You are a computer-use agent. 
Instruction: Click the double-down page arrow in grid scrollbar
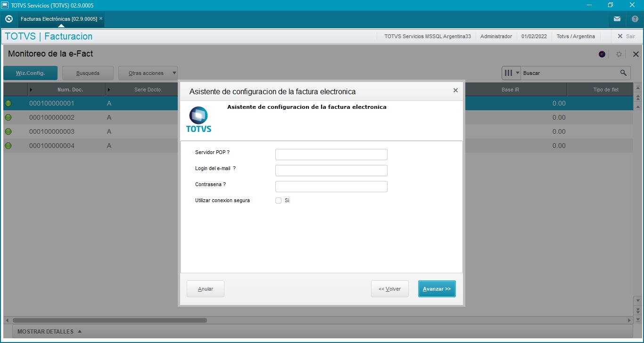[638, 310]
